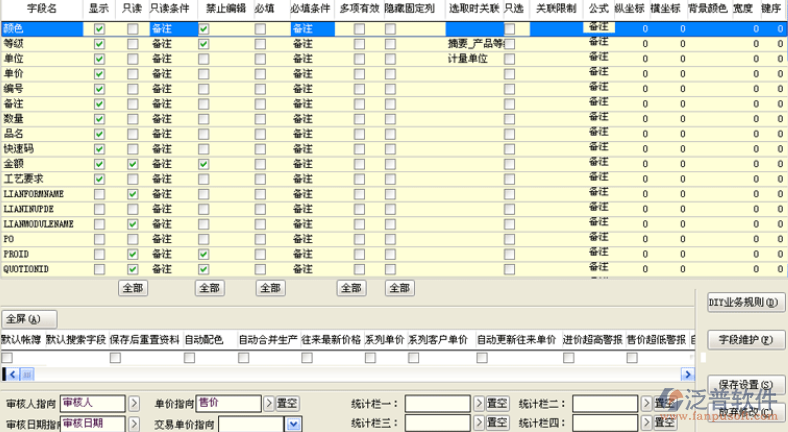Viewport: 788px width, 432px height.
Task: Open the 交易单价指向 dropdown arrow
Action: 293,424
